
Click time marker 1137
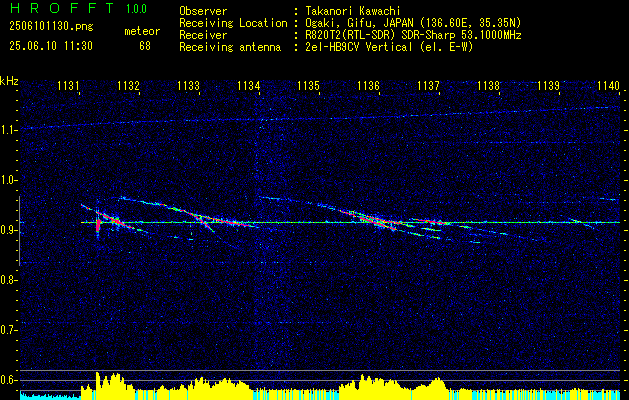(x=428, y=86)
